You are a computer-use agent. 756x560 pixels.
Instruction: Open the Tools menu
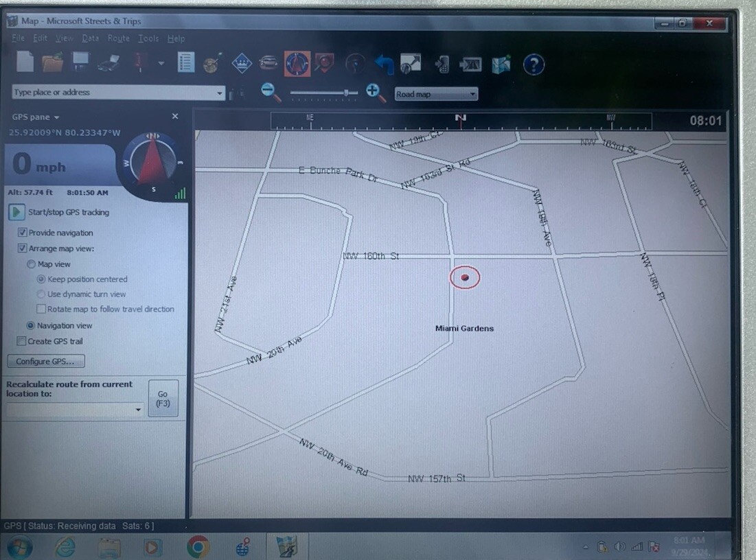(148, 38)
